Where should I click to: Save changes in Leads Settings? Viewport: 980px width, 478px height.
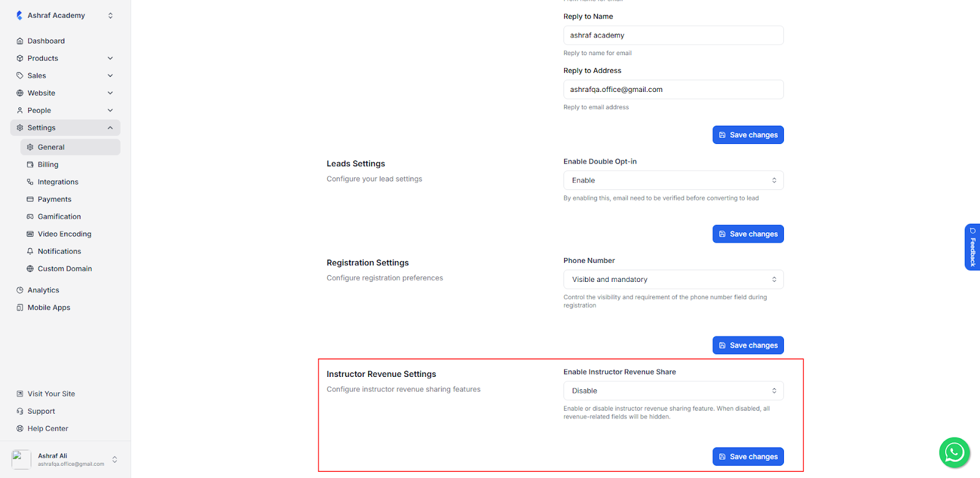(x=748, y=234)
